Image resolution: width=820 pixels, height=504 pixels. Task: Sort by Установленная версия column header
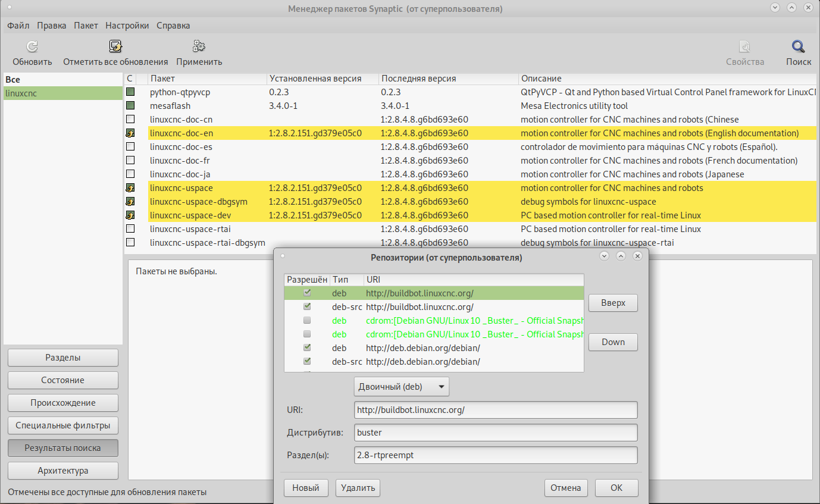323,79
